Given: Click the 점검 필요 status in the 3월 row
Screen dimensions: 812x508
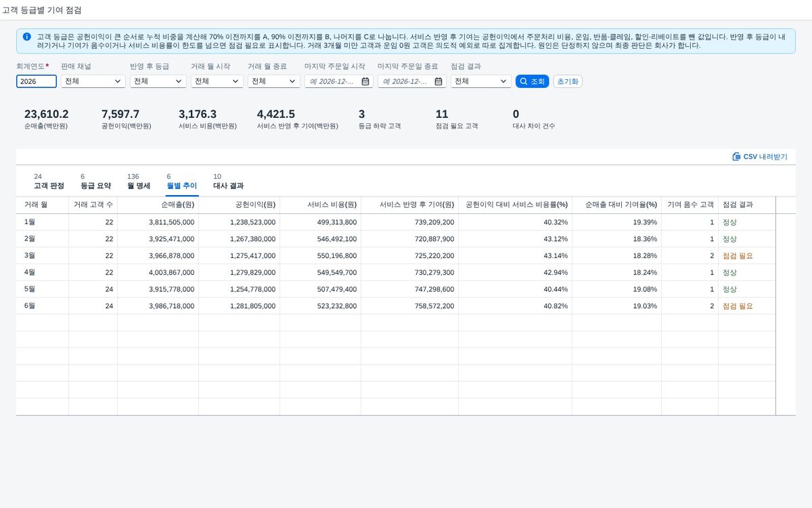Looking at the screenshot, I should [738, 256].
